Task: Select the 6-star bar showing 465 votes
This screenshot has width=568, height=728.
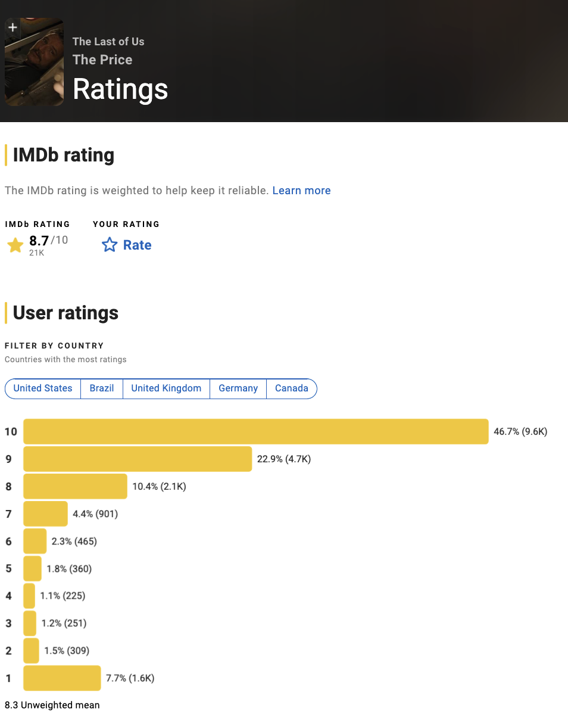Action: (x=35, y=541)
